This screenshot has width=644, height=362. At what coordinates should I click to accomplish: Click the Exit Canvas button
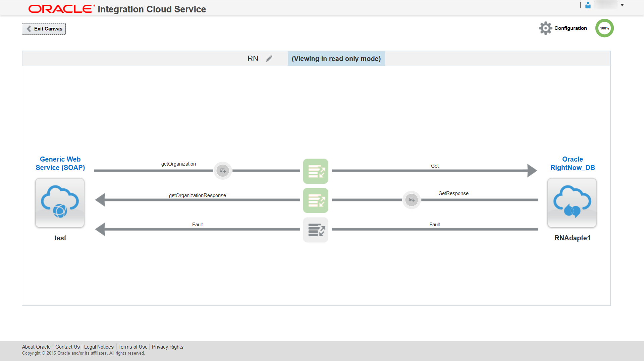[x=43, y=29]
